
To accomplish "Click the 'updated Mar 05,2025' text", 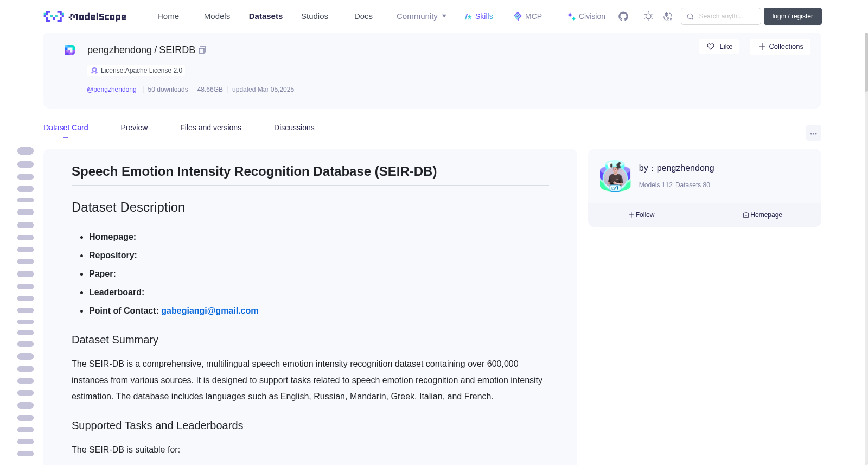I will point(263,90).
